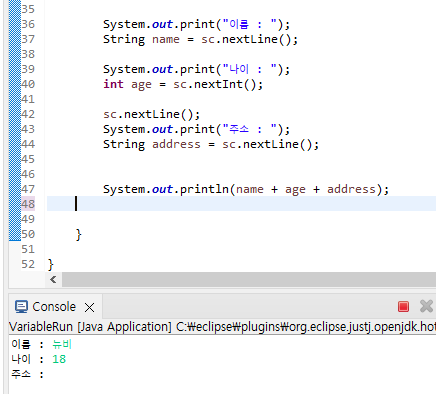Click the 'VariableRun [Java Application]' launch label
Viewport: 436px width, 394px height.
(x=90, y=327)
